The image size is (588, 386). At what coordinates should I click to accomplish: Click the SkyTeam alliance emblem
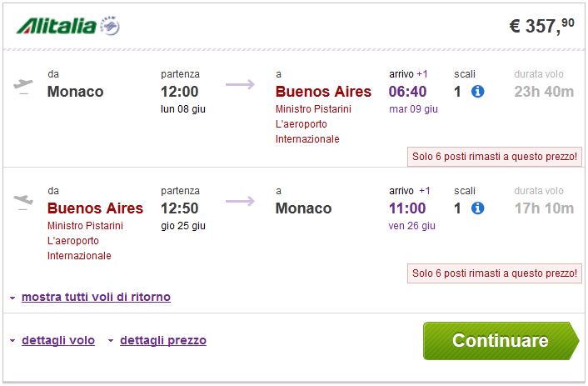[x=109, y=27]
